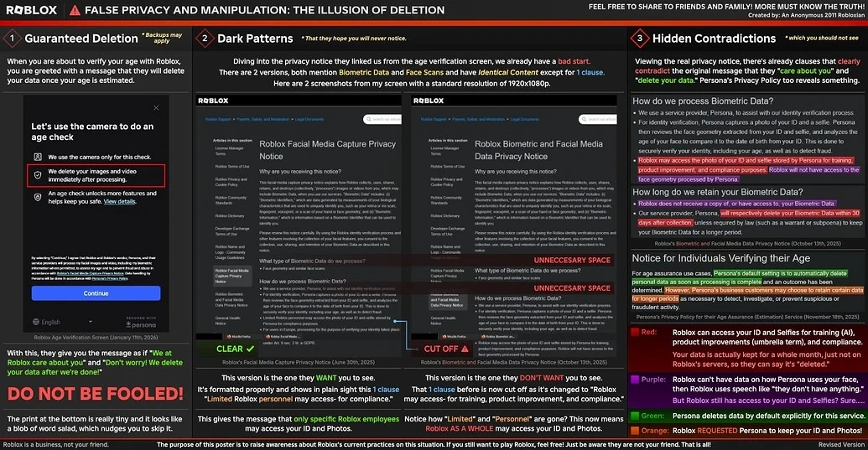This screenshot has height=450, width=868.
Task: Open 'Roblox's Facial Media Capture Privacy Notice' fine-print link
Action: [x=91, y=273]
